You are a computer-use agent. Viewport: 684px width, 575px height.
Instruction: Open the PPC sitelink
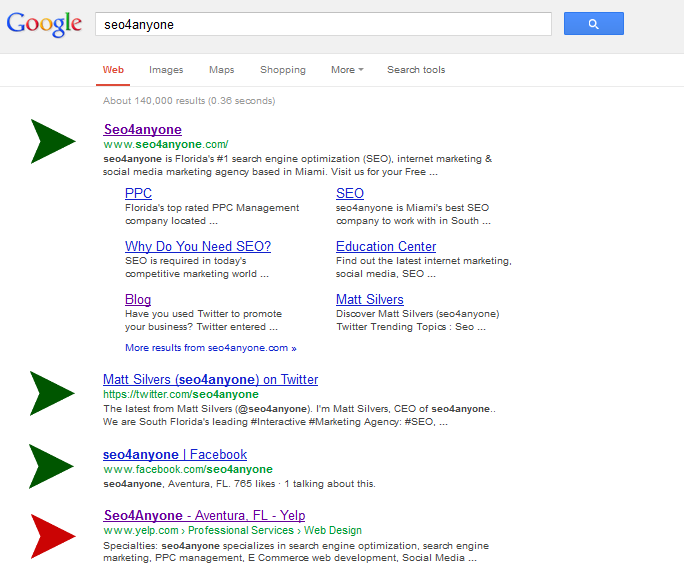[138, 193]
